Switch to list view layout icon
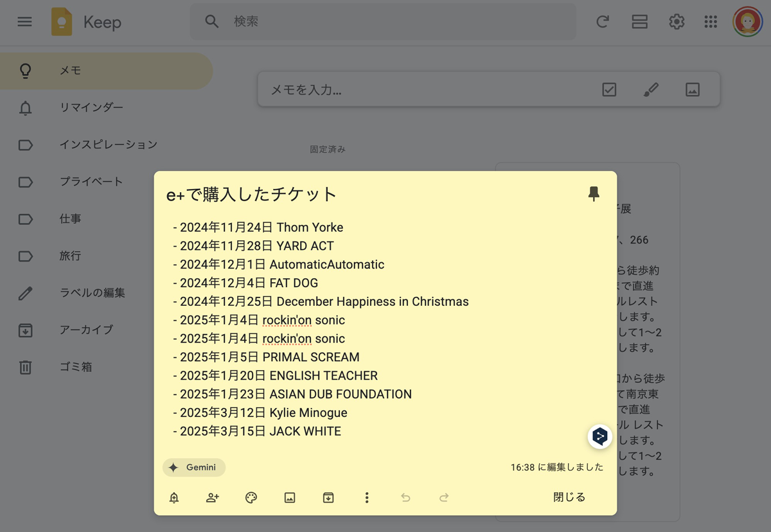Viewport: 771px width, 532px height. click(640, 22)
